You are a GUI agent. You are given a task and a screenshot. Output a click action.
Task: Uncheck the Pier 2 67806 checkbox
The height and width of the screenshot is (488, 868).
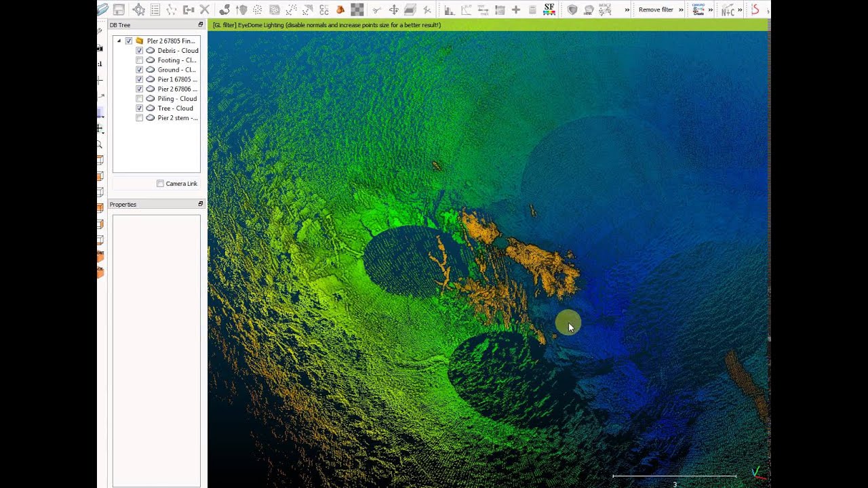pyautogui.click(x=140, y=89)
